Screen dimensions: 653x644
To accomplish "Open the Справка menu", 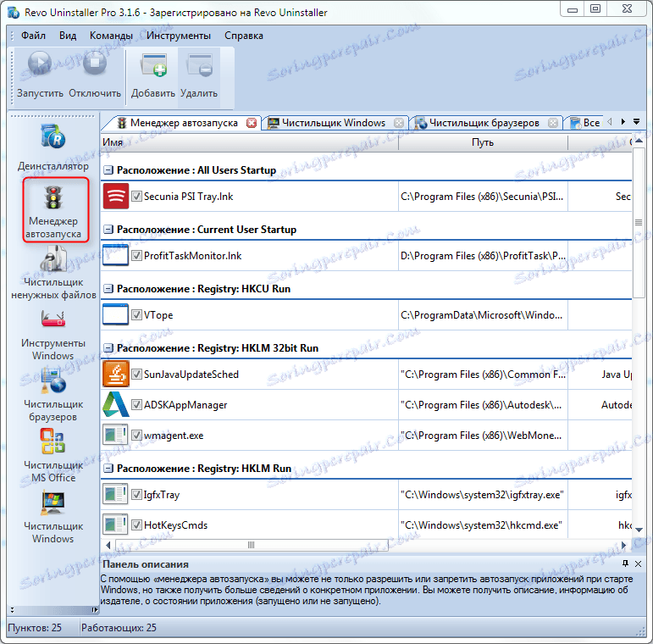I will click(x=244, y=36).
